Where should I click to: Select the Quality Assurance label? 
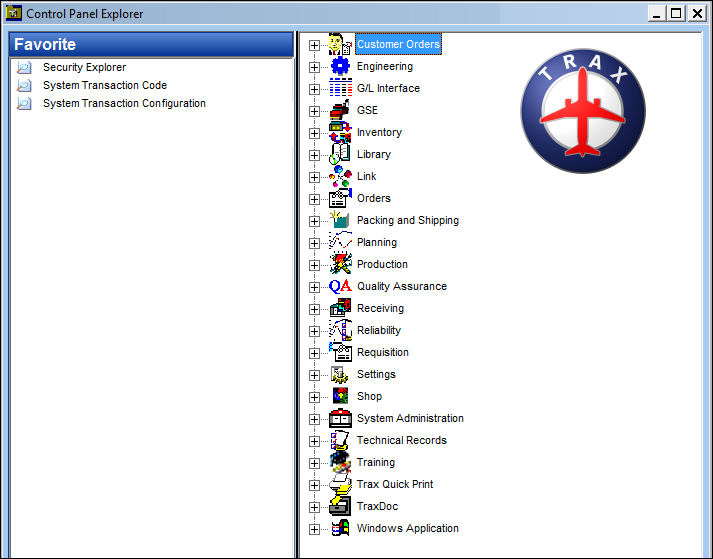tap(402, 286)
